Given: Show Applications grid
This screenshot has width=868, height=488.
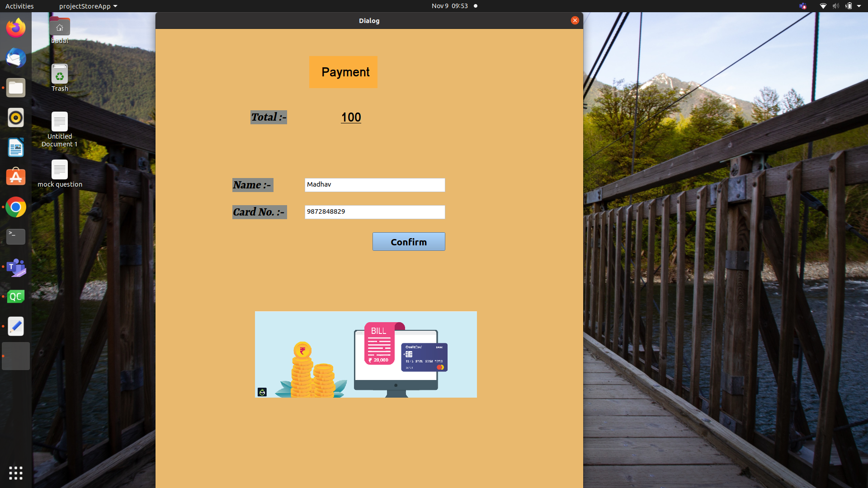Looking at the screenshot, I should click(16, 473).
